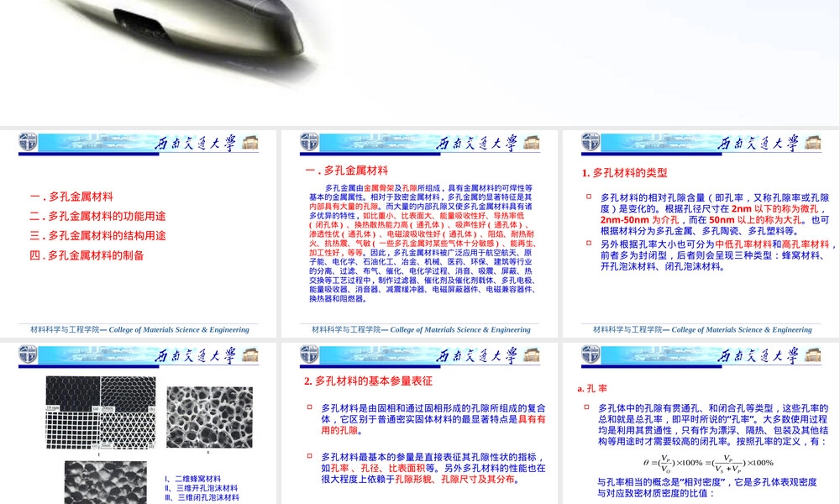
Task: Click the first outline entry 一.多孔金属材料 in the outline slide
Action: 71,197
